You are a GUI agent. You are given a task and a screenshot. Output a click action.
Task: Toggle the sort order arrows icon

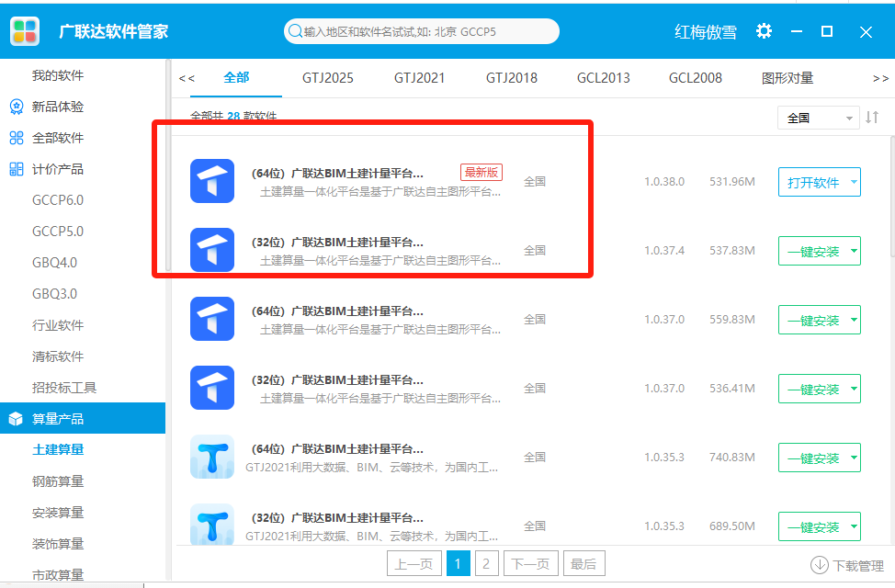click(x=872, y=118)
